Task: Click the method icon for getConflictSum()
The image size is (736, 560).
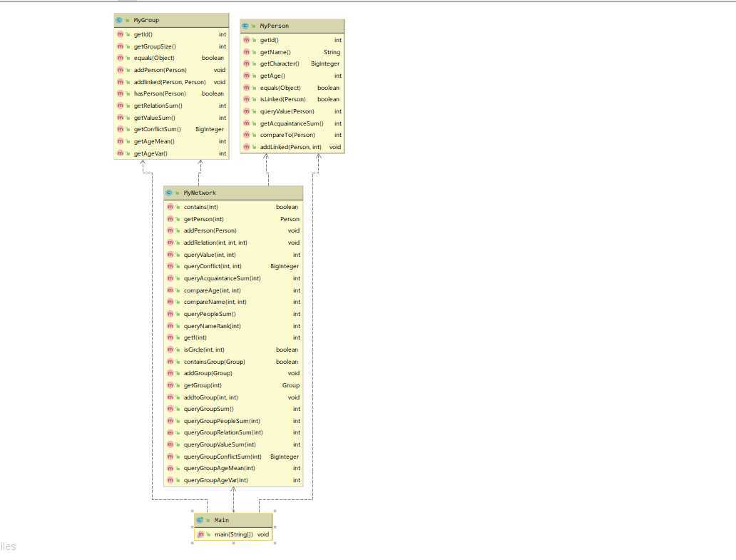Action: click(120, 129)
